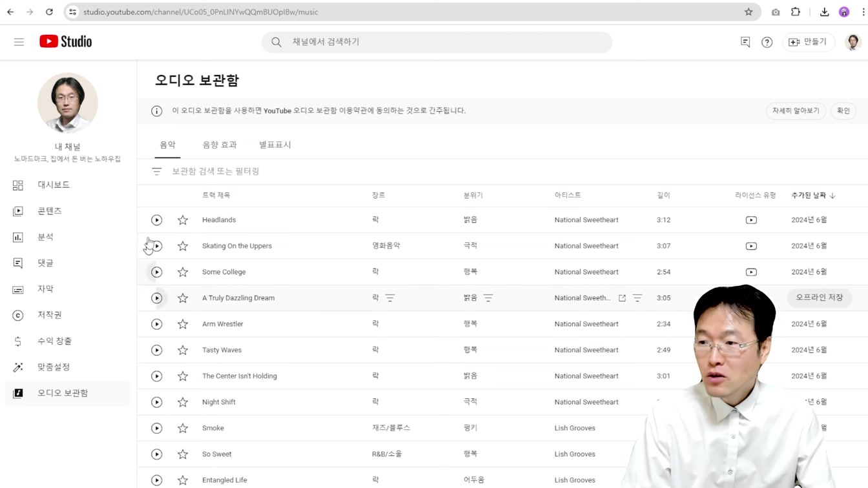This screenshot has width=868, height=488.
Task: Click the info icon in the notice banner
Action: (x=156, y=111)
